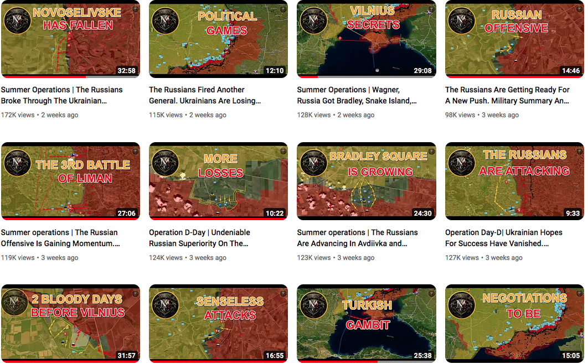
Task: Open "The Russians Are Attacking" thumbnail
Action: [514, 181]
